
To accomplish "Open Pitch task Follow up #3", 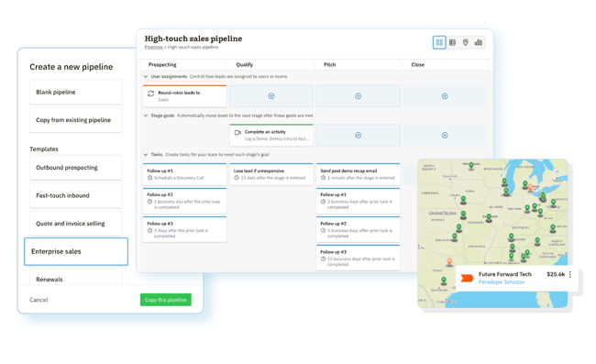I will coord(358,258).
